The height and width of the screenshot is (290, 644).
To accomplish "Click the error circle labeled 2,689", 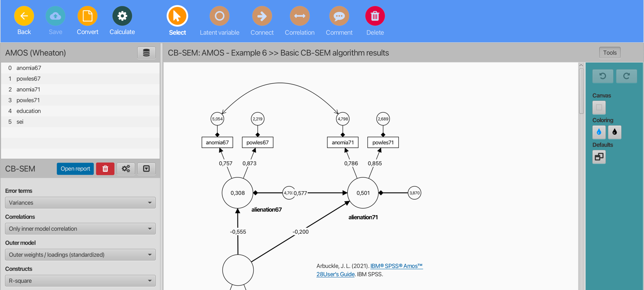I will point(383,119).
